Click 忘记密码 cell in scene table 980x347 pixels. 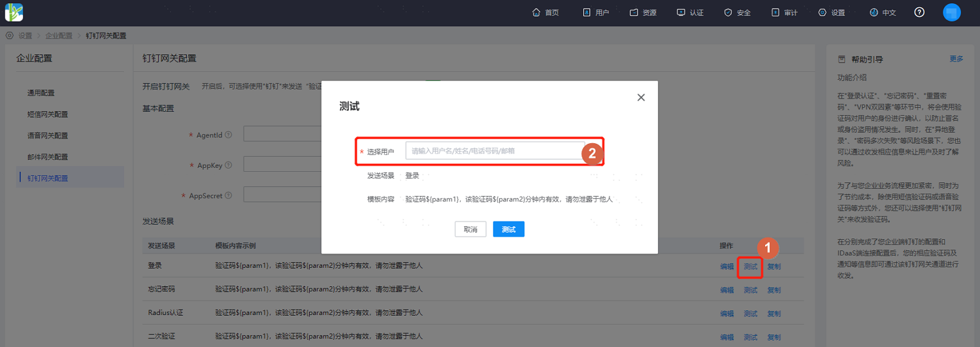[161, 289]
